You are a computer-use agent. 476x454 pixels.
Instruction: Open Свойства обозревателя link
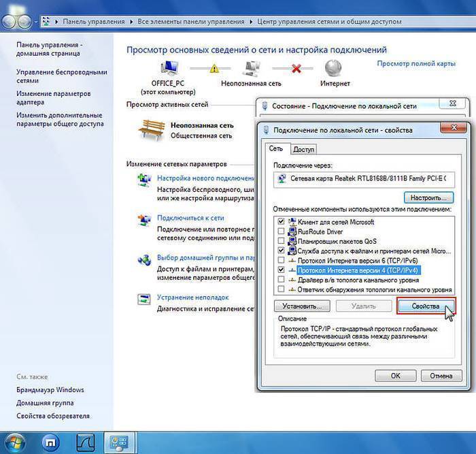(x=53, y=416)
